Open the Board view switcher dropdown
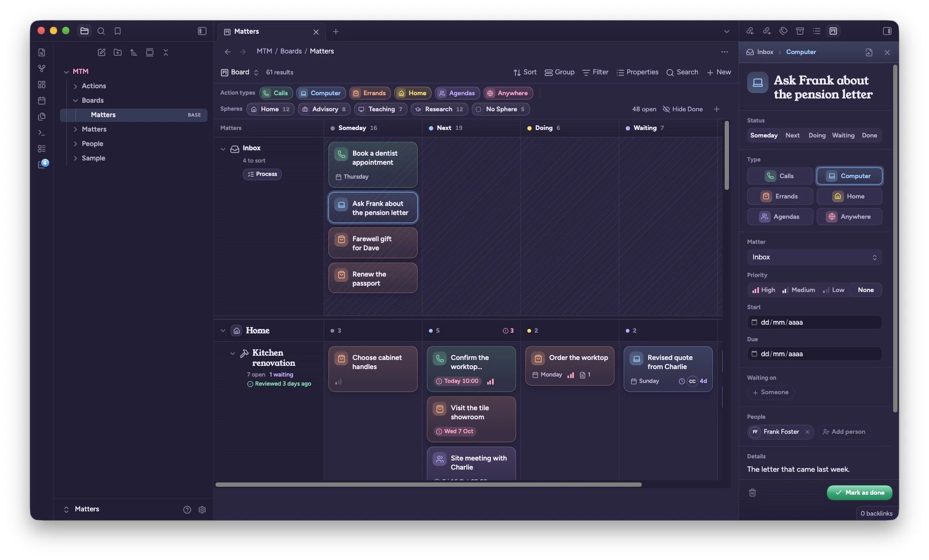The width and height of the screenshot is (929, 560). [240, 72]
